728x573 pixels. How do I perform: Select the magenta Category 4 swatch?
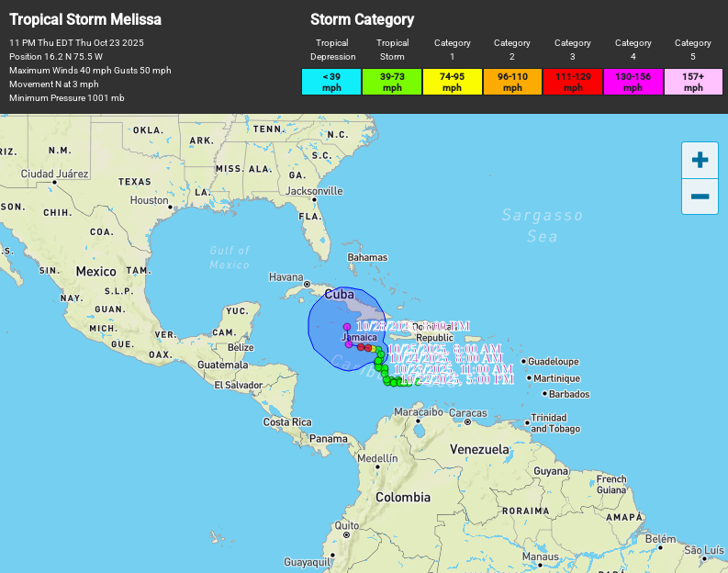click(x=633, y=82)
